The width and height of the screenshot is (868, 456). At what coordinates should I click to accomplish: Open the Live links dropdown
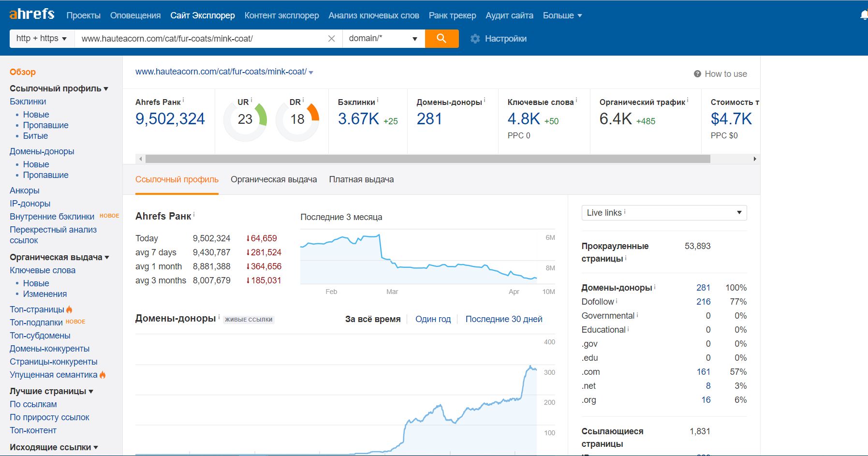[x=664, y=213]
